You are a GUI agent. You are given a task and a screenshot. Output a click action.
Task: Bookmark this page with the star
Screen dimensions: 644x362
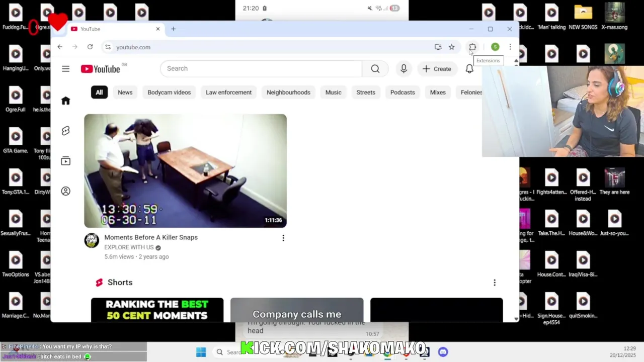tap(451, 47)
